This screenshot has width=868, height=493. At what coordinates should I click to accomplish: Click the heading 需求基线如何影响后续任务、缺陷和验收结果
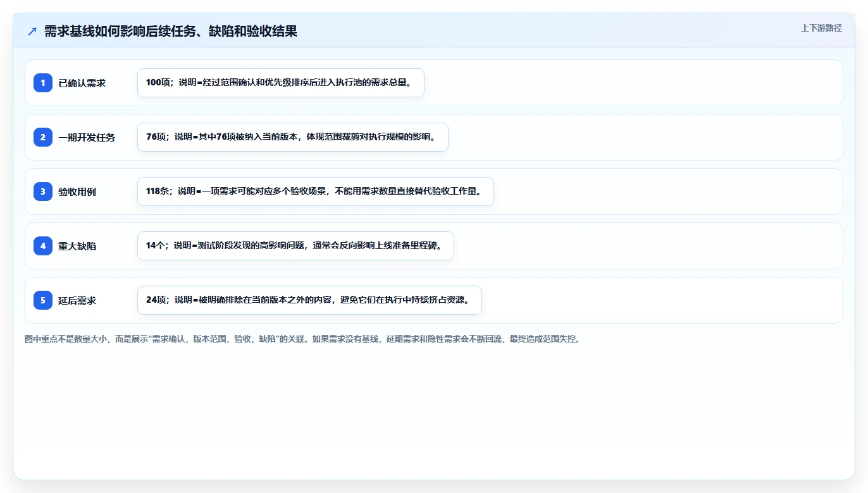171,31
